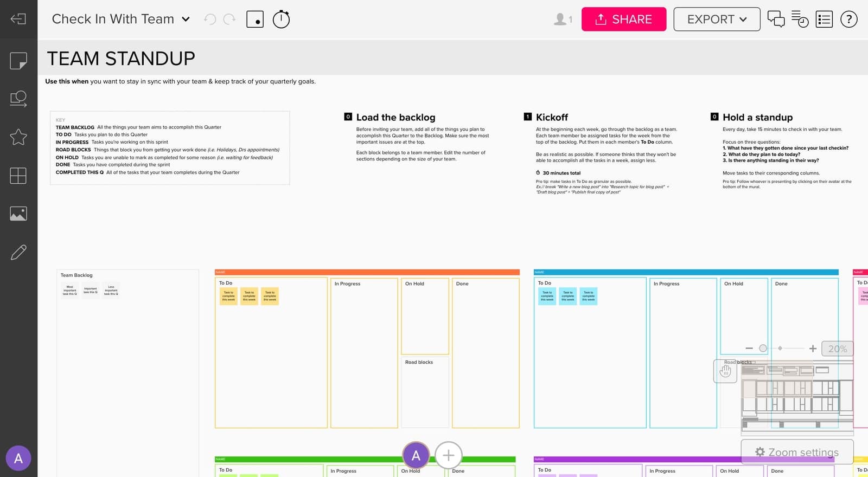Open the shapes and connectors tool
This screenshot has width=868, height=477.
pyautogui.click(x=18, y=99)
